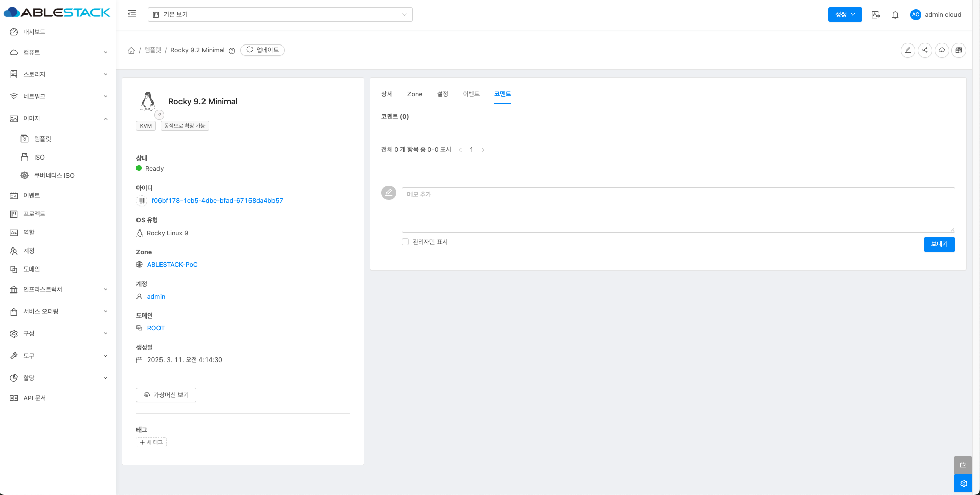
Task: Open the ABLESTACK-PoC zone link
Action: click(x=172, y=265)
